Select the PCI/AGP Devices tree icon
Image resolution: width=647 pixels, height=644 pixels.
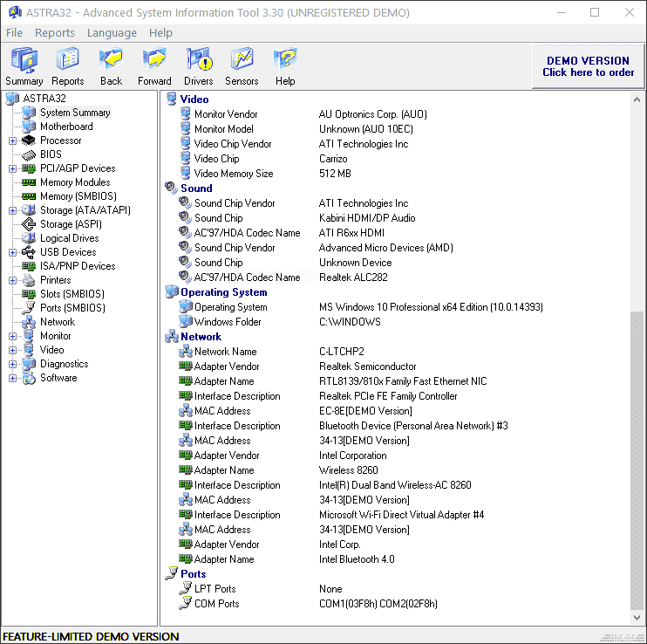point(29,168)
